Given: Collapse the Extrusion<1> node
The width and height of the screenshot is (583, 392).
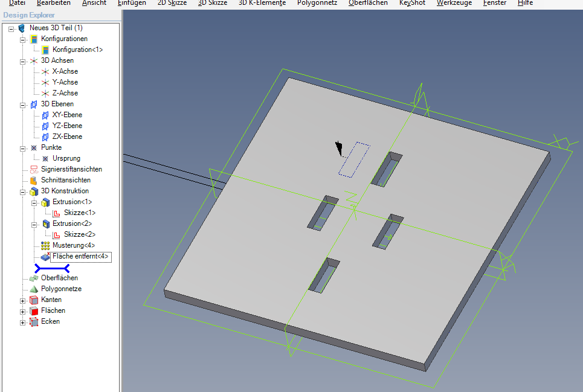Looking at the screenshot, I should [34, 202].
